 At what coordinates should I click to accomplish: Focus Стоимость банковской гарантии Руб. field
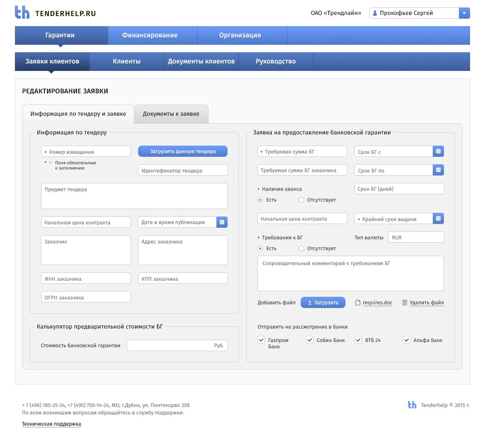pyautogui.click(x=177, y=345)
